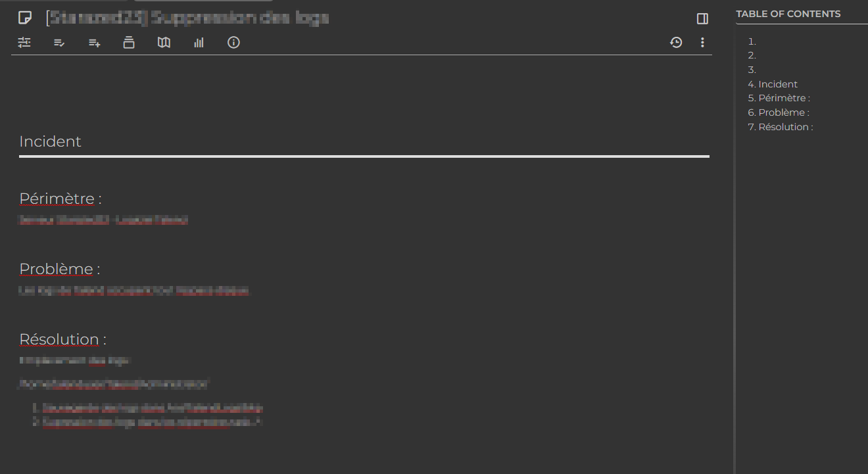The width and height of the screenshot is (868, 474).
Task: Show revision history via the clock icon
Action: tap(676, 42)
